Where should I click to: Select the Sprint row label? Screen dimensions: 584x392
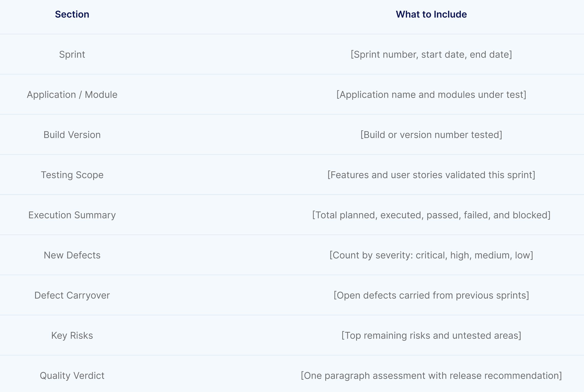coord(72,54)
